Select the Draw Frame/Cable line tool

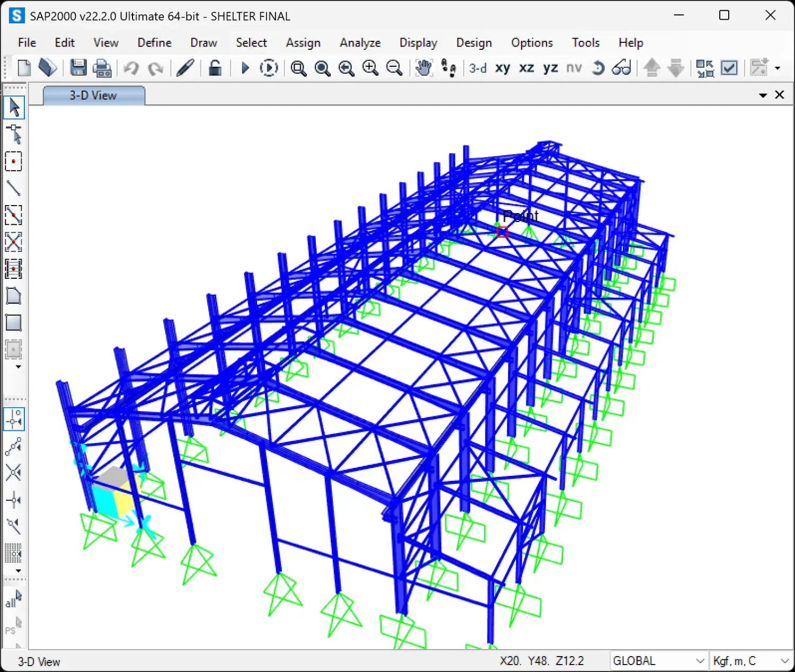(x=13, y=188)
